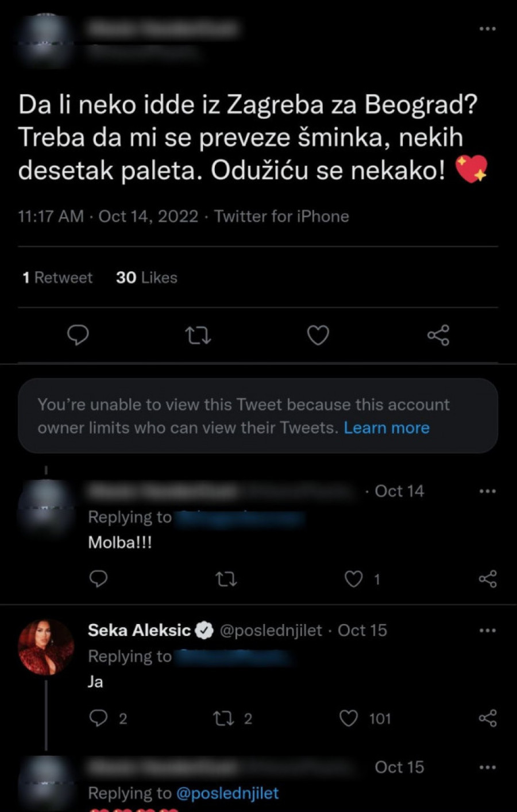The image size is (517, 812).
Task: Share the main tweet
Action: pyautogui.click(x=438, y=335)
